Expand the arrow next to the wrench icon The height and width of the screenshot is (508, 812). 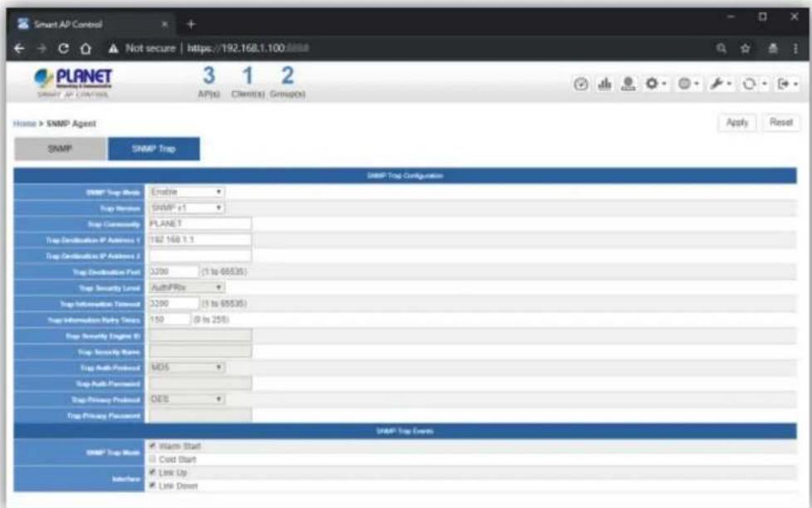pos(729,84)
